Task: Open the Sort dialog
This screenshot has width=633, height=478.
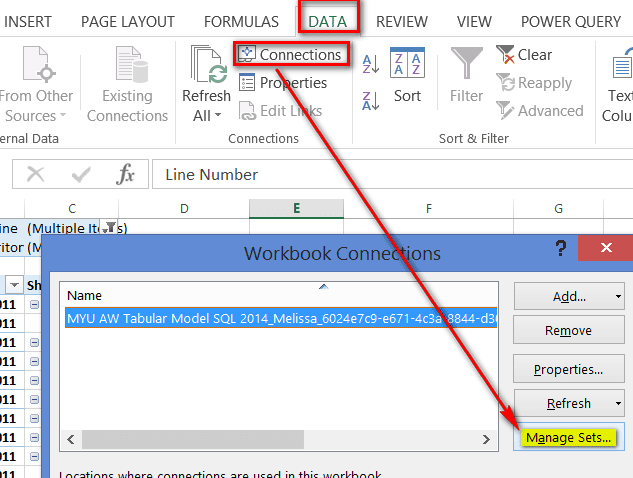Action: (x=407, y=74)
